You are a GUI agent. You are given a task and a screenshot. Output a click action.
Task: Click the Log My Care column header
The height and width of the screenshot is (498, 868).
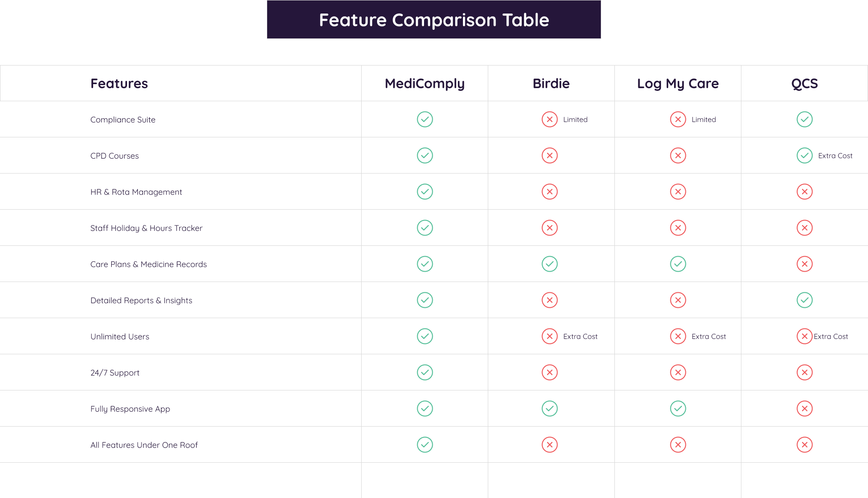(678, 84)
